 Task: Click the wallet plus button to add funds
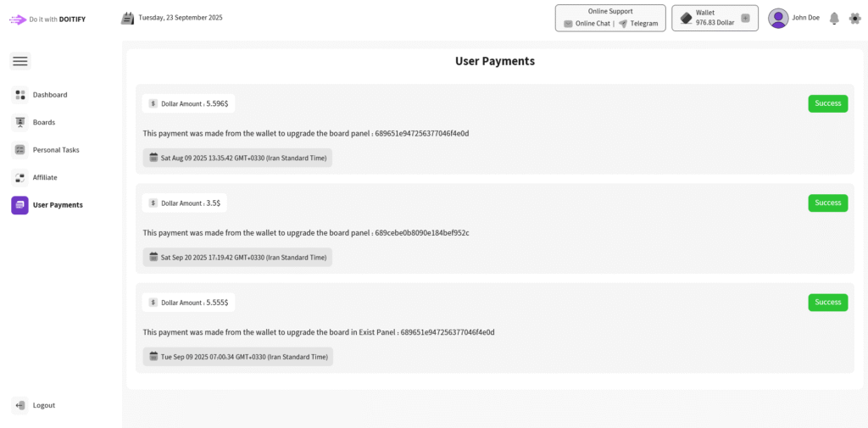(x=745, y=18)
